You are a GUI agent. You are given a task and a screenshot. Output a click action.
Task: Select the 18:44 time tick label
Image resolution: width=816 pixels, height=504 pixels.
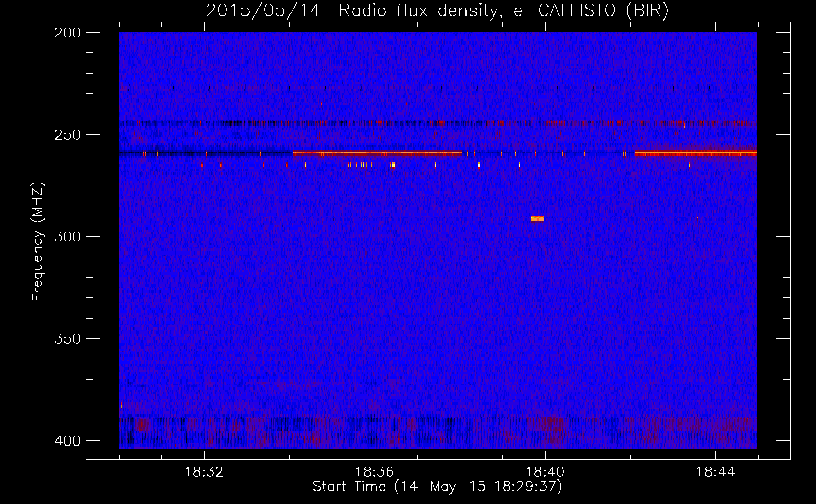(716, 472)
